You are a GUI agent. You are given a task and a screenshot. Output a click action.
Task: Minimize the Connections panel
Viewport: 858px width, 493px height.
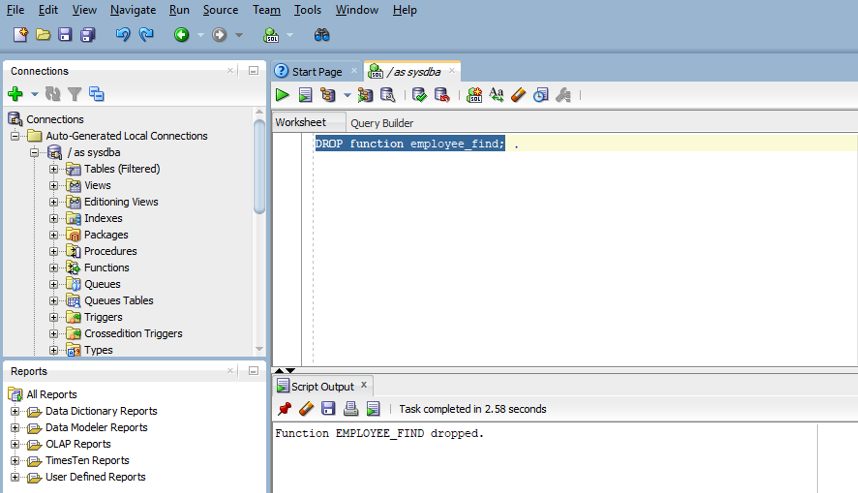point(253,71)
